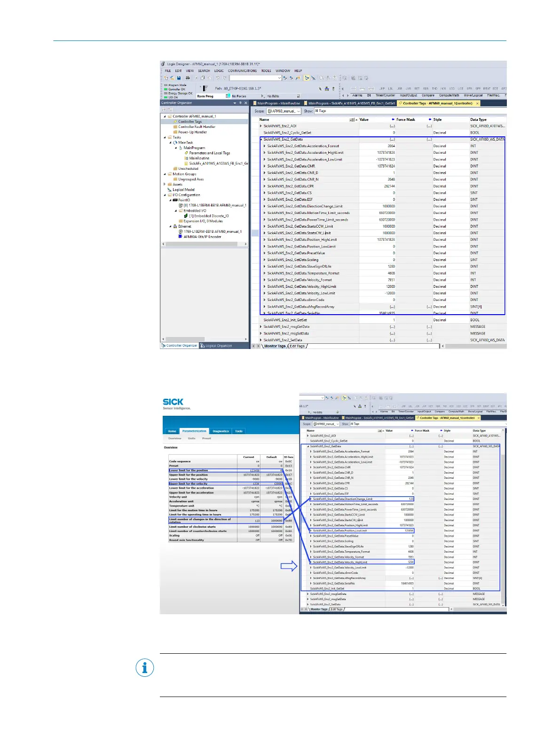Viewport: 560px width, 745px height.
Task: Click the Logical Model icon in tree
Action: 170,190
